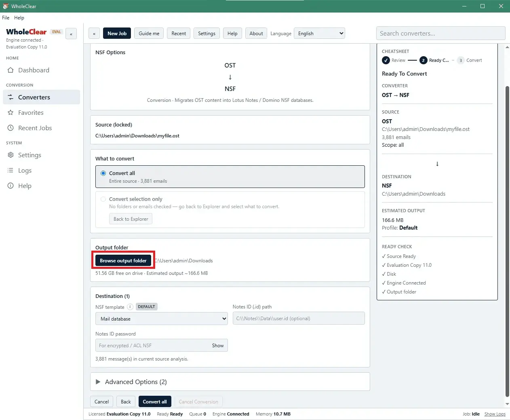Screen dimensions: 510x420
Task: Click the DEFAULT badge beside NSF template
Action: (x=146, y=307)
